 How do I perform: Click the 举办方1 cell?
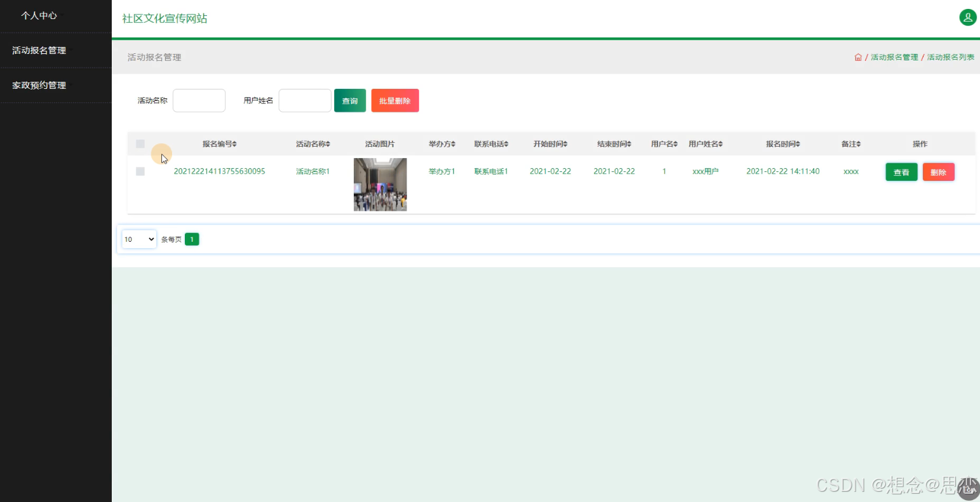442,171
